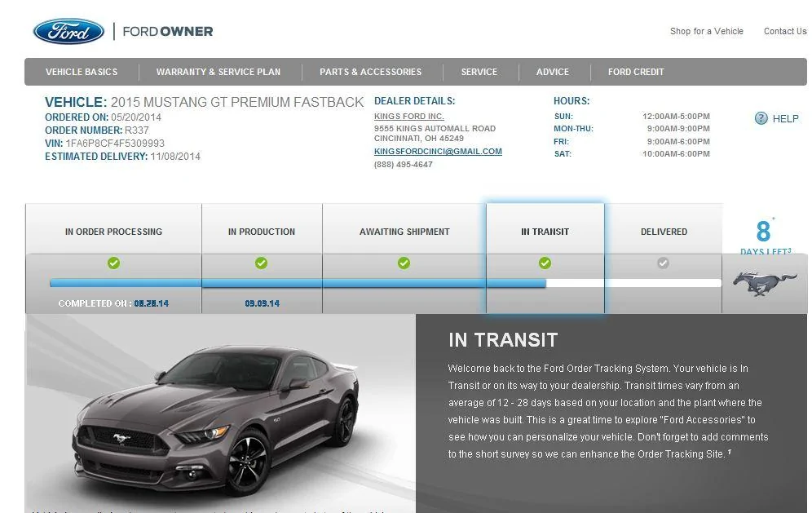Viewport: 812px width, 513px height.
Task: Click the kingsfordcinci@gmail.com email link
Action: [x=438, y=152]
